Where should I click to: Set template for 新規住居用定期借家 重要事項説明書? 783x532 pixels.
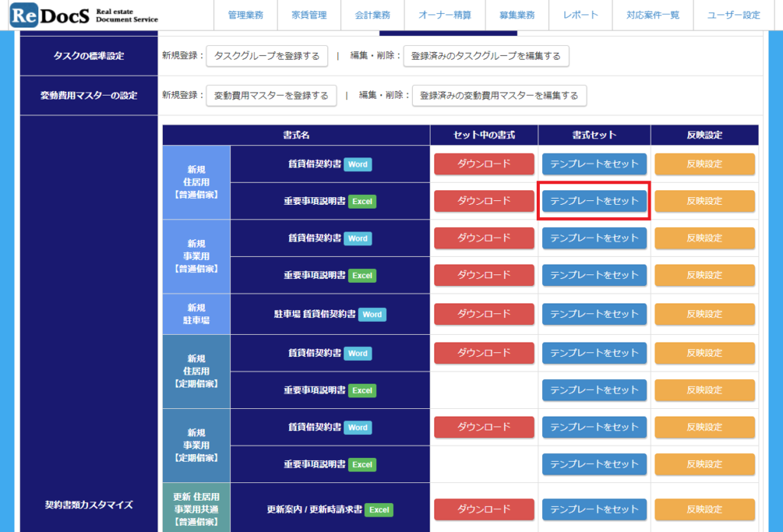(x=594, y=390)
